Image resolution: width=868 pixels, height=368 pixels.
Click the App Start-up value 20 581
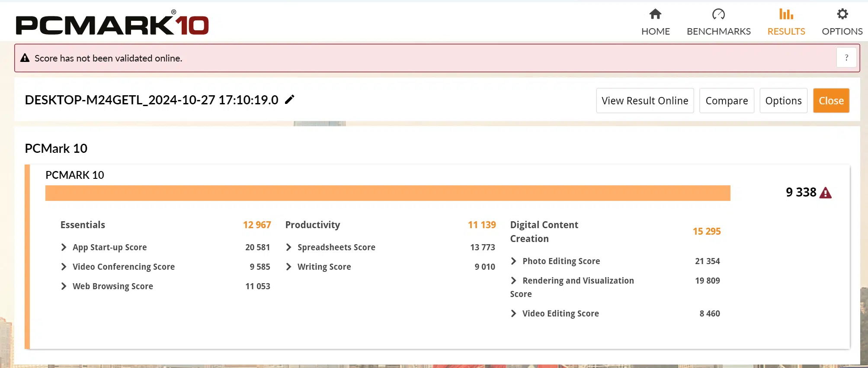coord(257,247)
